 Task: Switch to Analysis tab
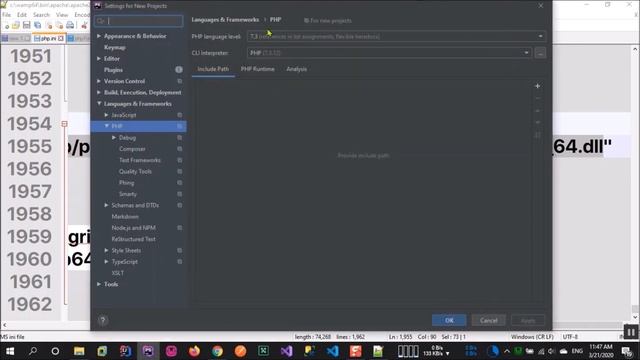pos(297,69)
